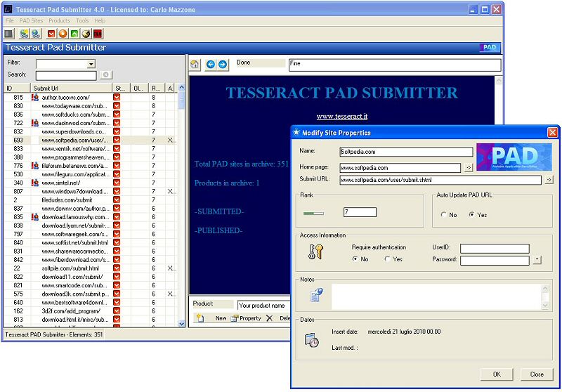
Task: Click the Submit URL input field
Action: pyautogui.click(x=440, y=180)
